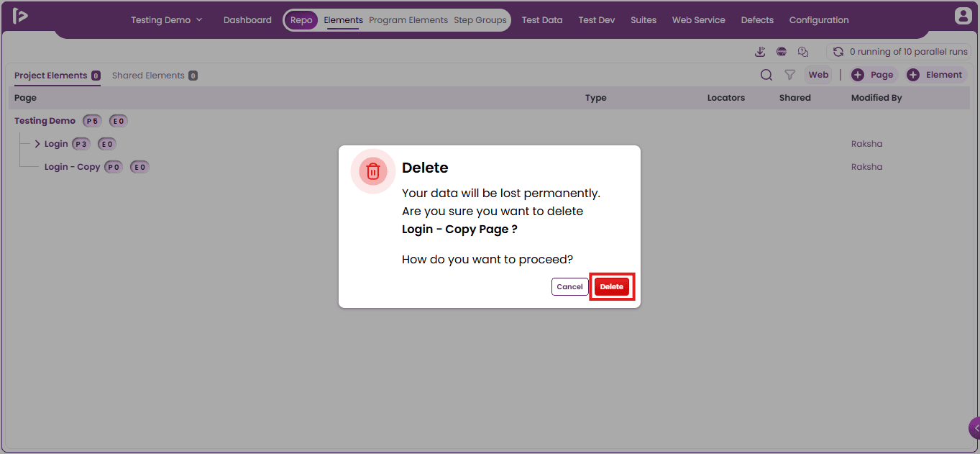Open the Step Groups sub-tab
980x454 pixels.
[480, 20]
